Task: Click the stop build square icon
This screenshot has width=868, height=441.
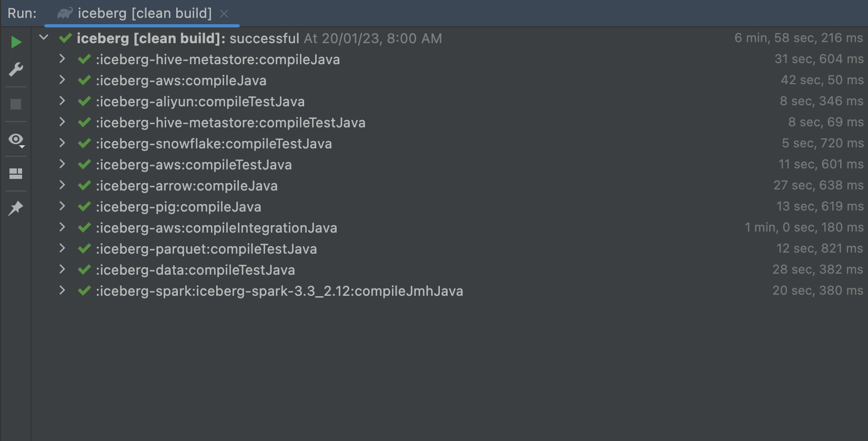Action: 16,104
